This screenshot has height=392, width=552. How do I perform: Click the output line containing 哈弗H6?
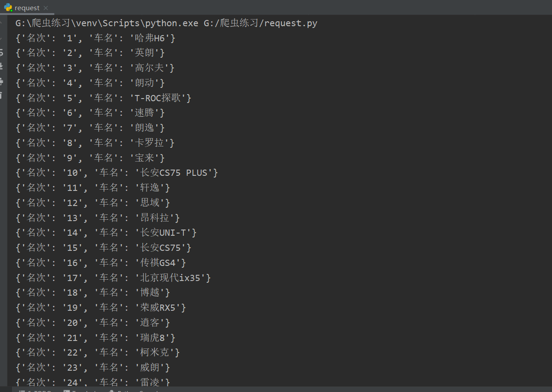click(95, 38)
